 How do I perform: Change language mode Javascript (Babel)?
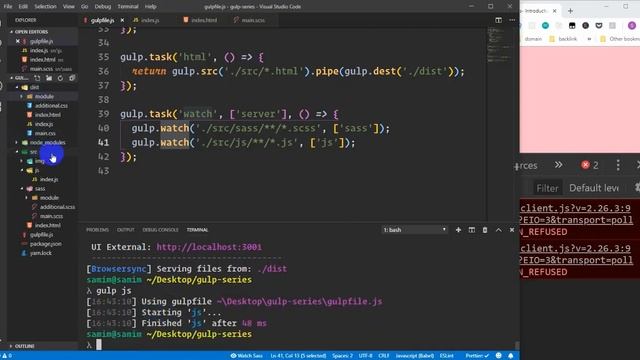pos(414,356)
